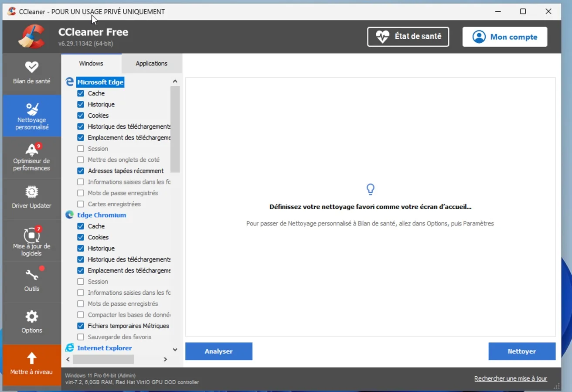Open Mise à jour de logiciels
The width and height of the screenshot is (572, 392).
tap(31, 240)
